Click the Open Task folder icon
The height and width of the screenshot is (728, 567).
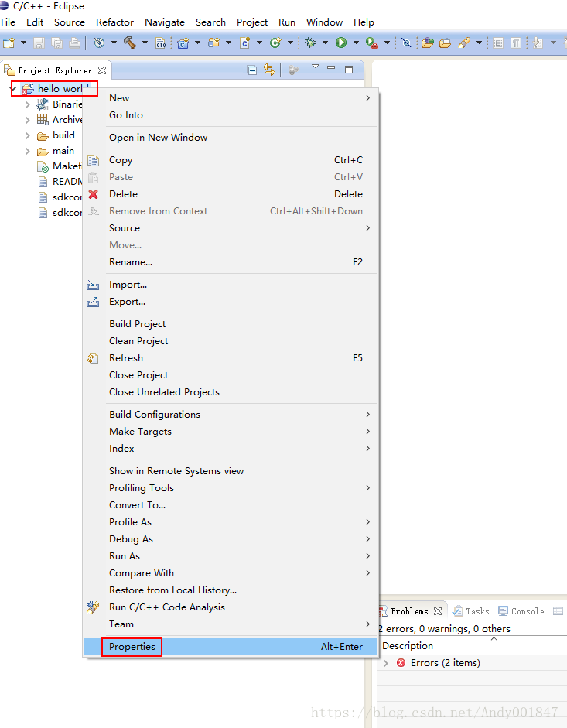446,43
